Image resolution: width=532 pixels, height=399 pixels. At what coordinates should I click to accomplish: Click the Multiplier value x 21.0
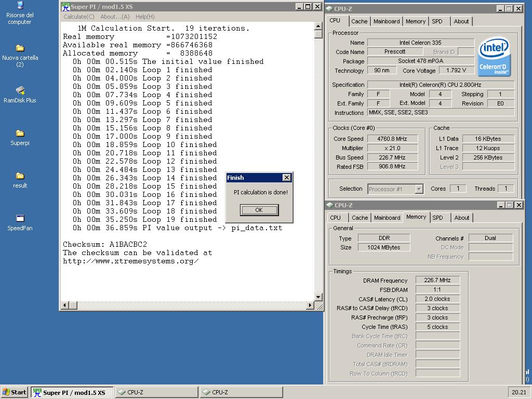[392, 148]
